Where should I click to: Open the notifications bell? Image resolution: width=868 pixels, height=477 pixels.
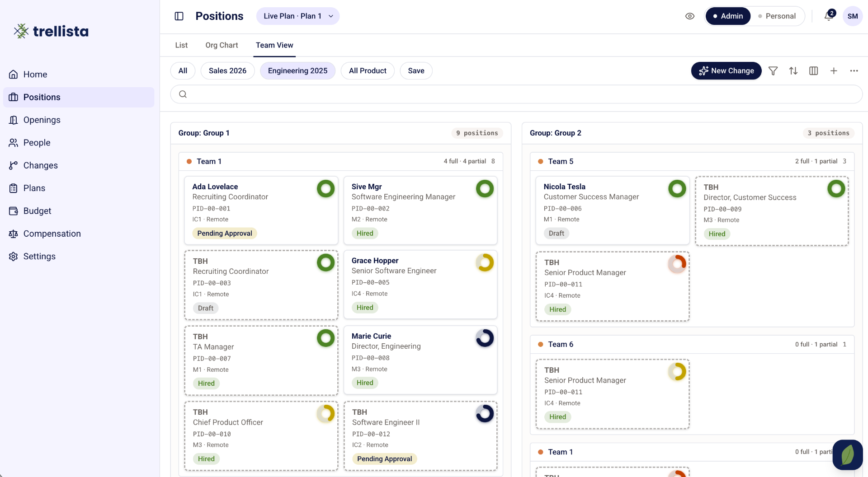pyautogui.click(x=829, y=16)
